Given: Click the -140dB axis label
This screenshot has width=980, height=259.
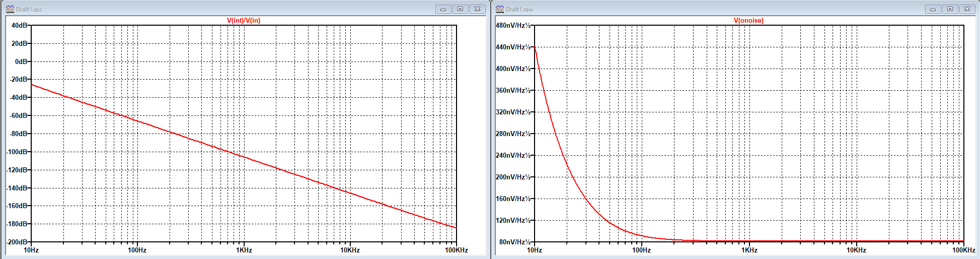Looking at the screenshot, I should tap(17, 188).
